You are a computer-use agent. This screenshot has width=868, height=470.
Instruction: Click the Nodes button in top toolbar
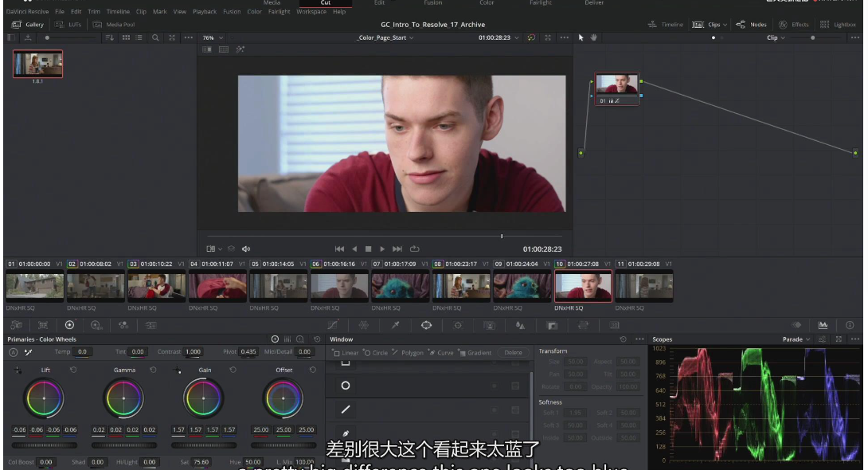752,25
